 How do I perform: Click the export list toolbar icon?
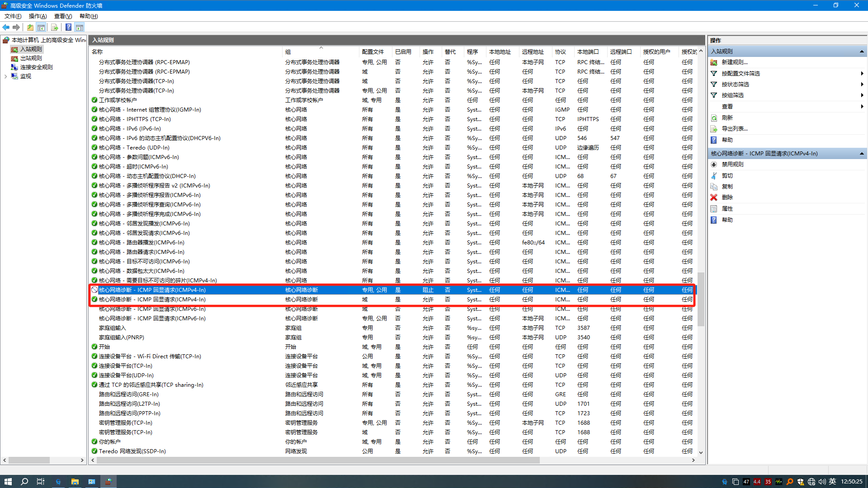click(55, 27)
